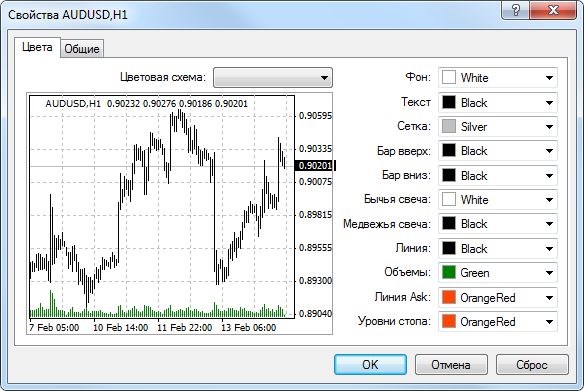The image size is (584, 391).
Task: Expand the Бычья свеча dropdown arrow
Action: point(549,200)
